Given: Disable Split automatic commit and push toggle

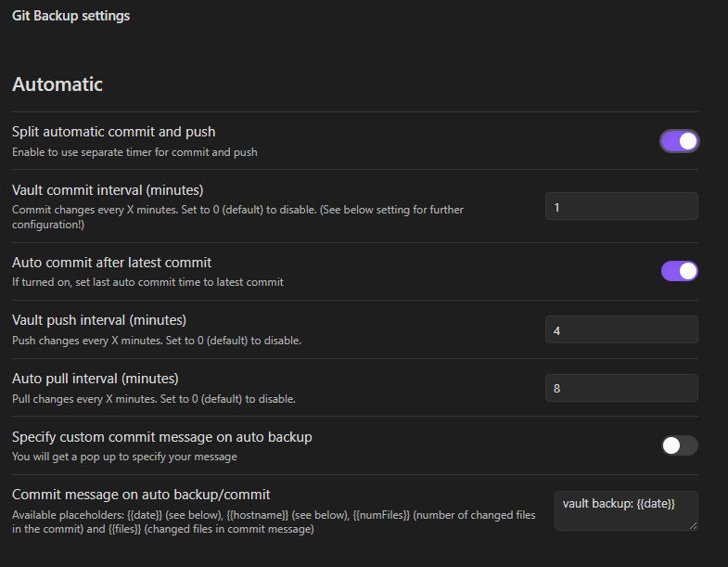Looking at the screenshot, I should coord(679,141).
